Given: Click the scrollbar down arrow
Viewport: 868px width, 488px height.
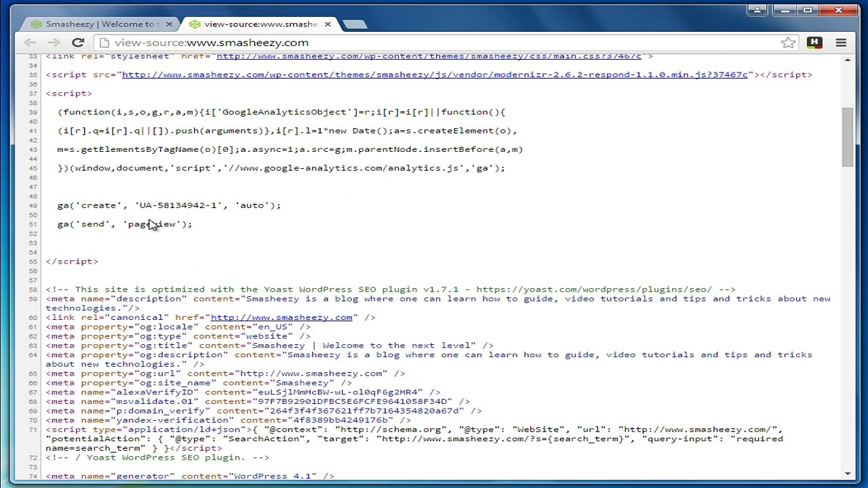Looking at the screenshot, I should 848,474.
